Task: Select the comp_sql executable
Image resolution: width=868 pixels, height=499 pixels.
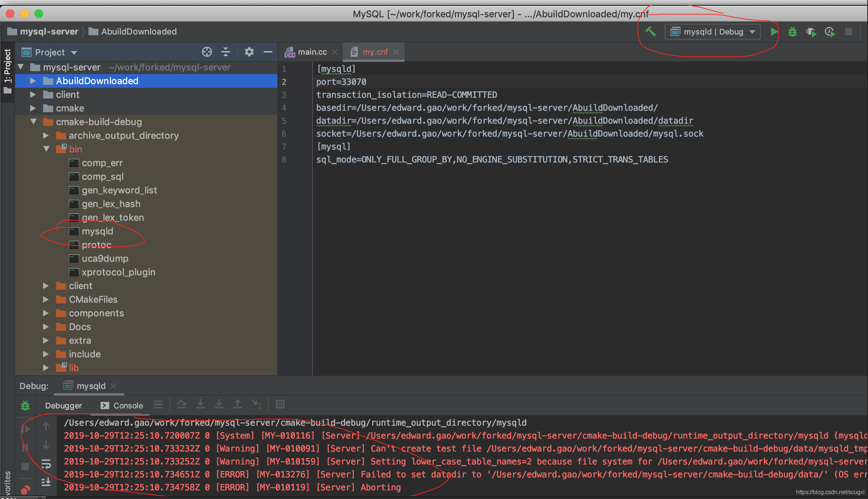Action: [102, 177]
